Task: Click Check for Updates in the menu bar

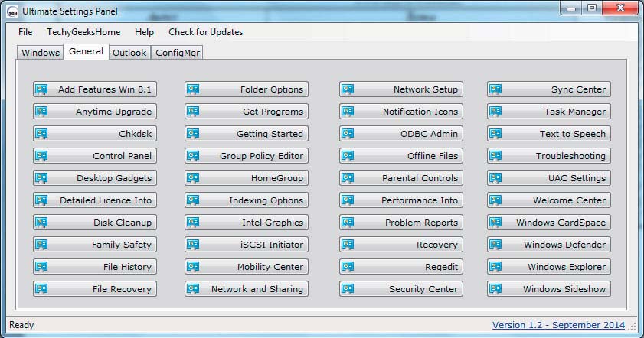Action: pyautogui.click(x=205, y=32)
